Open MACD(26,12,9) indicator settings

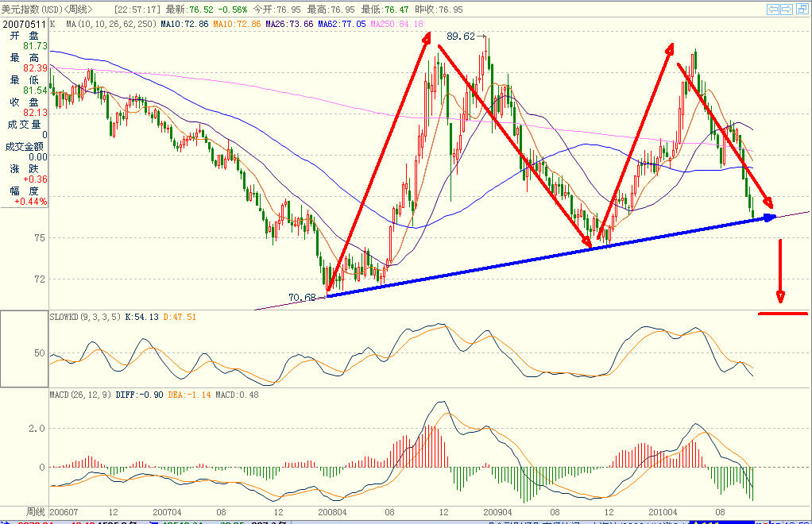tap(80, 395)
